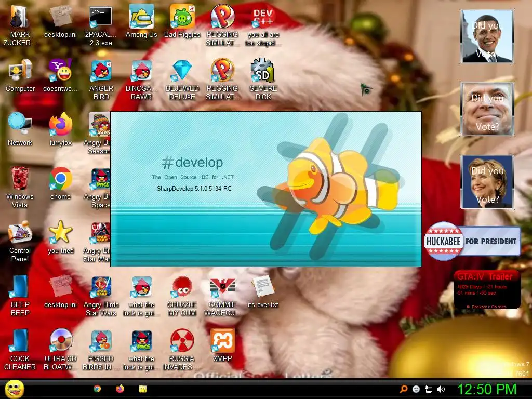The height and width of the screenshot is (399, 532).
Task: Click the smiley face tray icon
Action: coord(416,389)
